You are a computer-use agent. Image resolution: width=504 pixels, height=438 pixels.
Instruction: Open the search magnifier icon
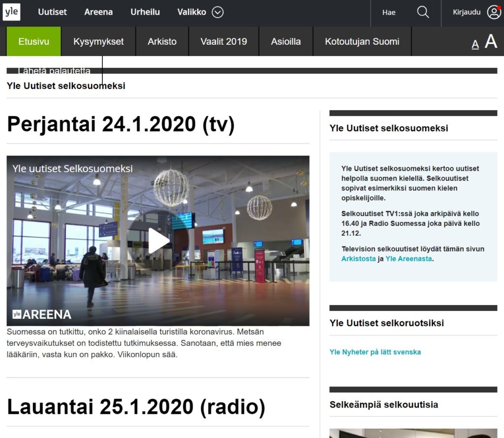(x=423, y=12)
